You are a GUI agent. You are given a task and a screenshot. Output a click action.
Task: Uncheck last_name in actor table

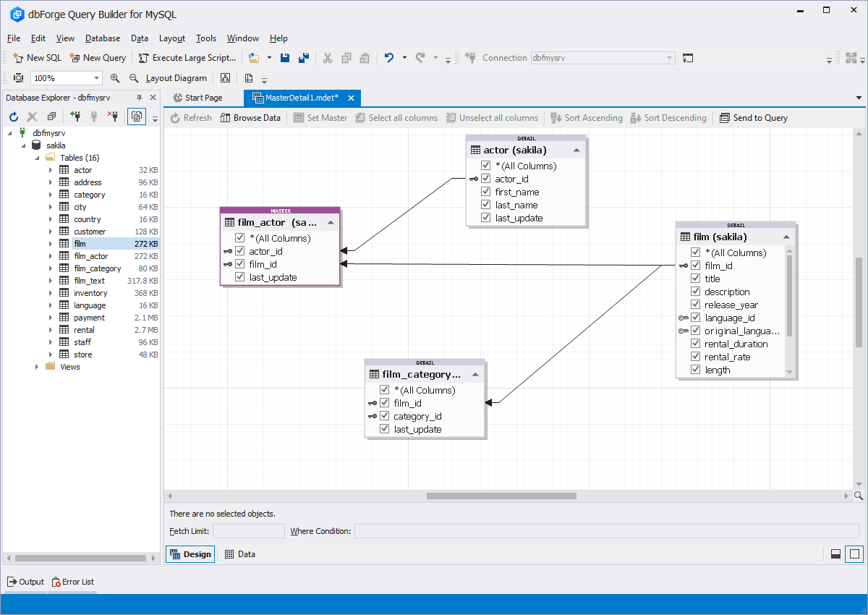[486, 205]
